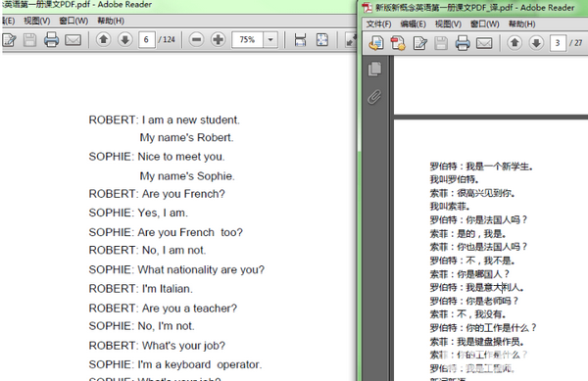Zoom in with plus button in left window
The height and width of the screenshot is (381, 588).
click(x=218, y=39)
